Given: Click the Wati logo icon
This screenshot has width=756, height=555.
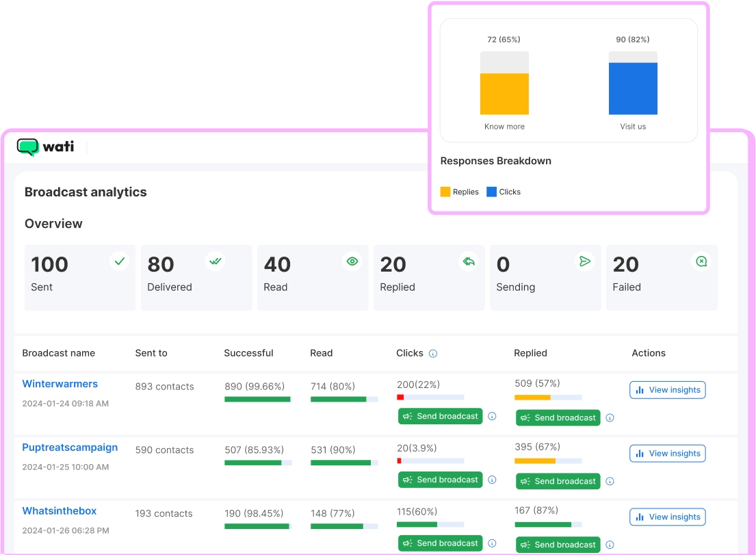Looking at the screenshot, I should (28, 147).
